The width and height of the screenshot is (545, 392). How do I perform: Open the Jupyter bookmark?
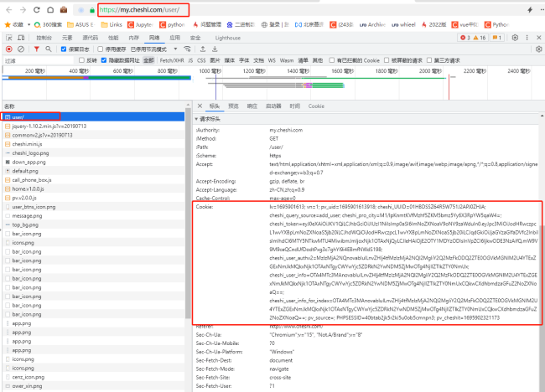(140, 24)
